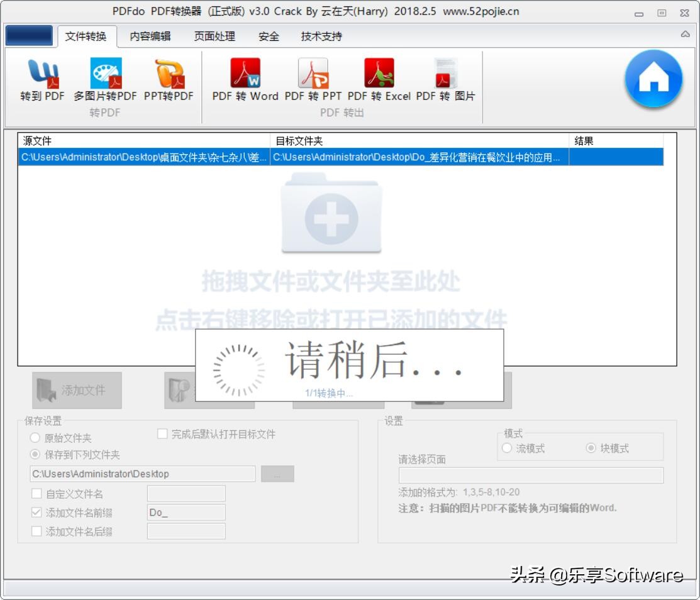Maximize the PDFdo window

pos(662,13)
